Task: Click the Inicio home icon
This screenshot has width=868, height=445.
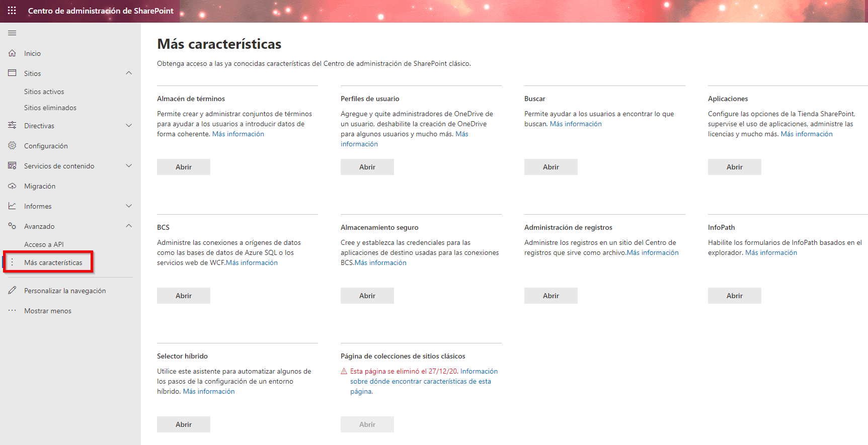Action: [x=12, y=53]
